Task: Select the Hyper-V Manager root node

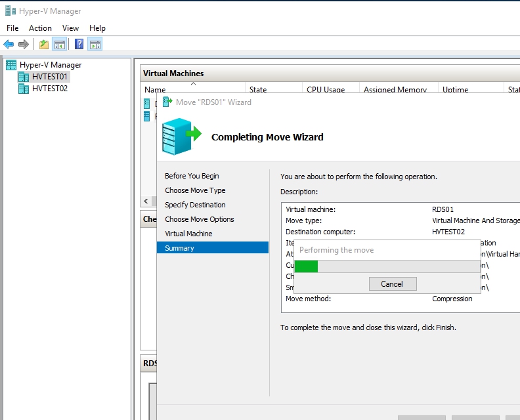Action: (50, 65)
